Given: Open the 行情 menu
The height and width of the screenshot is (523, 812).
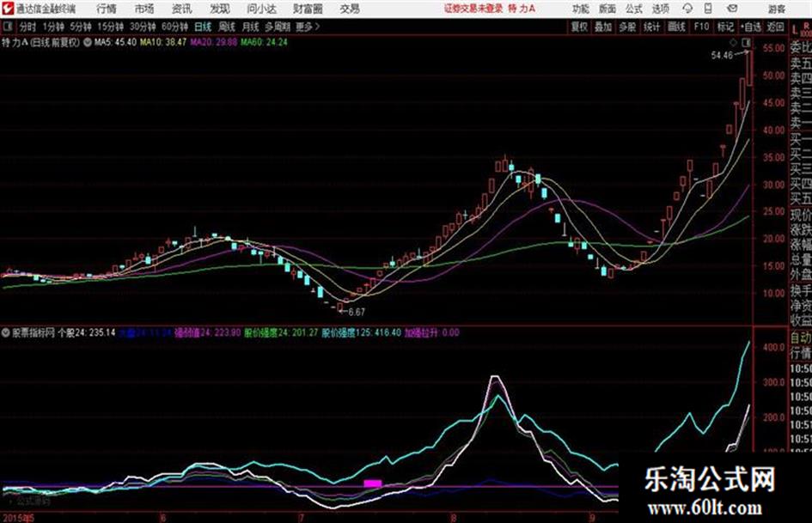Looking at the screenshot, I should [x=107, y=9].
